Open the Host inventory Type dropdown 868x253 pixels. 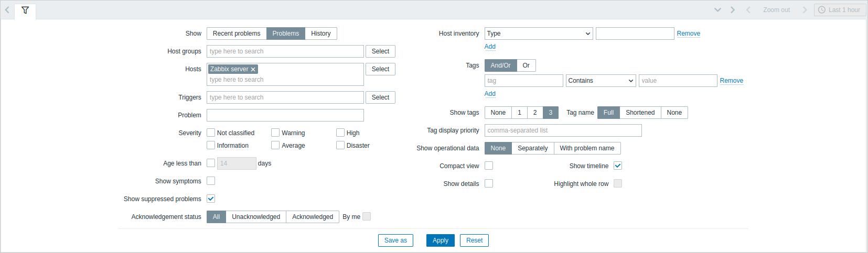[539, 34]
